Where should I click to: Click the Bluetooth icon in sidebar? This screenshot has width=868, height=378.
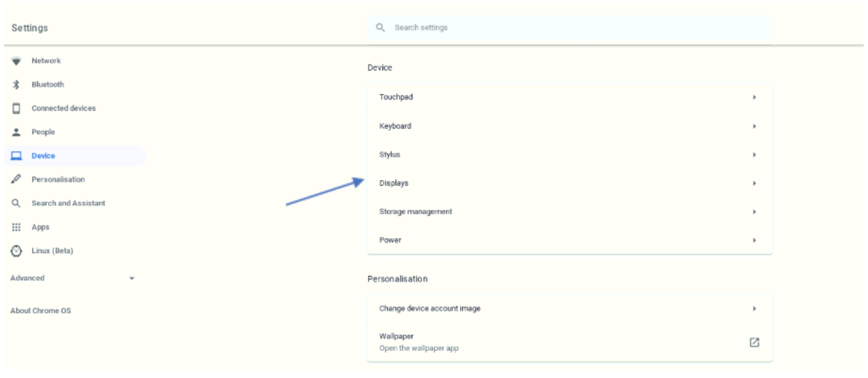point(16,85)
